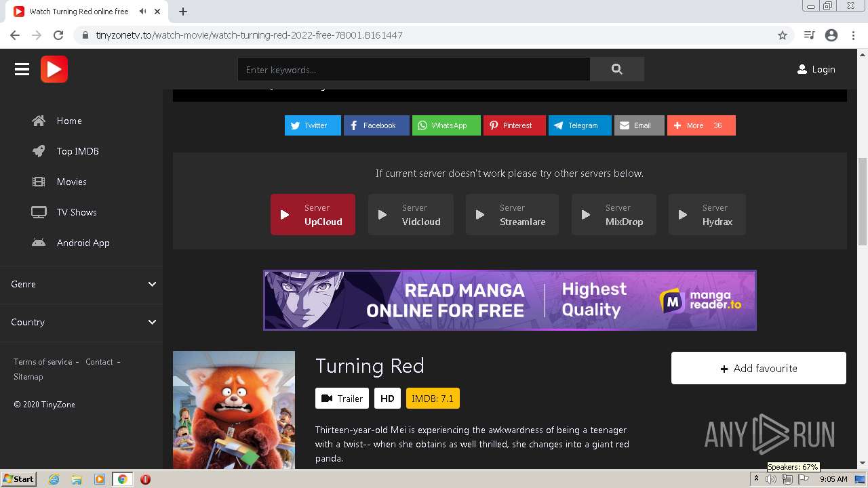Open the Login link

816,69
